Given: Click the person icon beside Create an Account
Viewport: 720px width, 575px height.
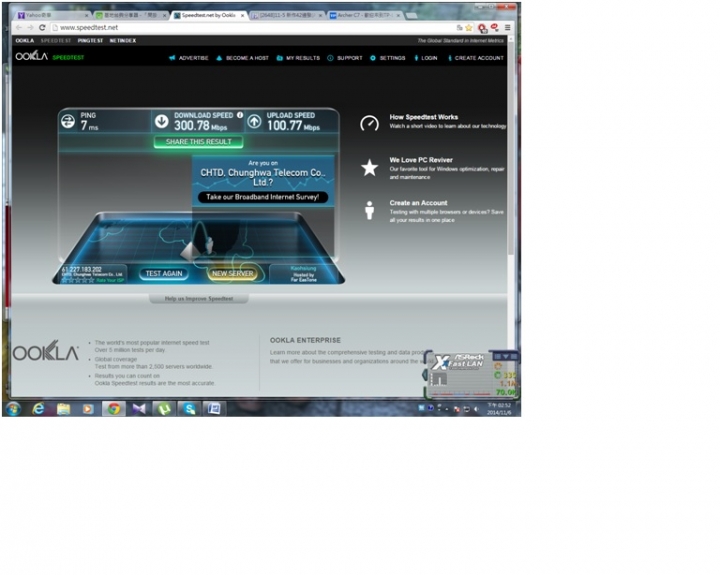Looking at the screenshot, I should [369, 210].
